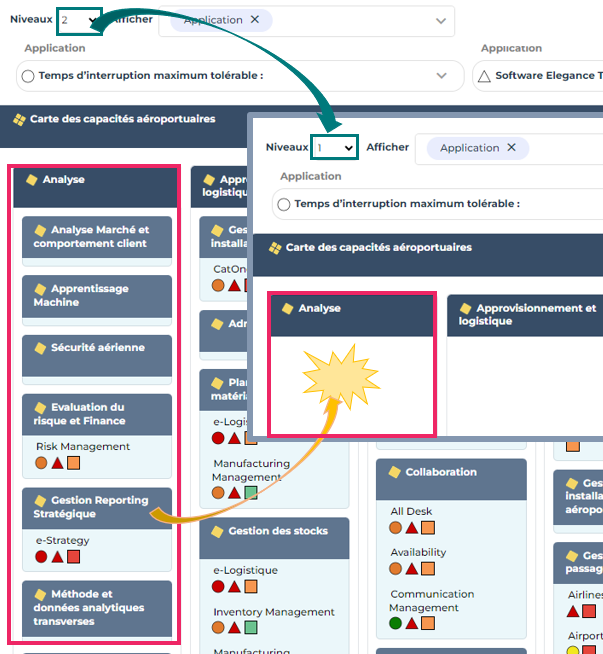Click the orange circle under All Desk
603x654 pixels.
pos(396,527)
